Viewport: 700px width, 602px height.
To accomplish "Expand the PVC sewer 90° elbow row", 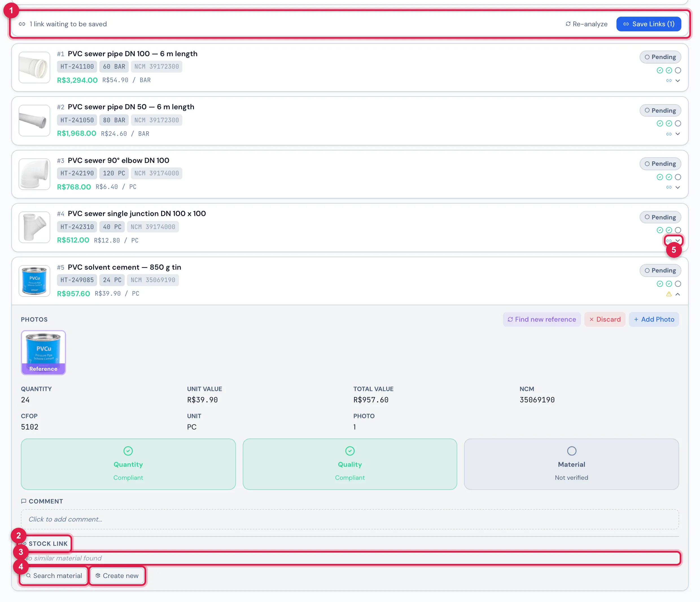I will (x=678, y=187).
